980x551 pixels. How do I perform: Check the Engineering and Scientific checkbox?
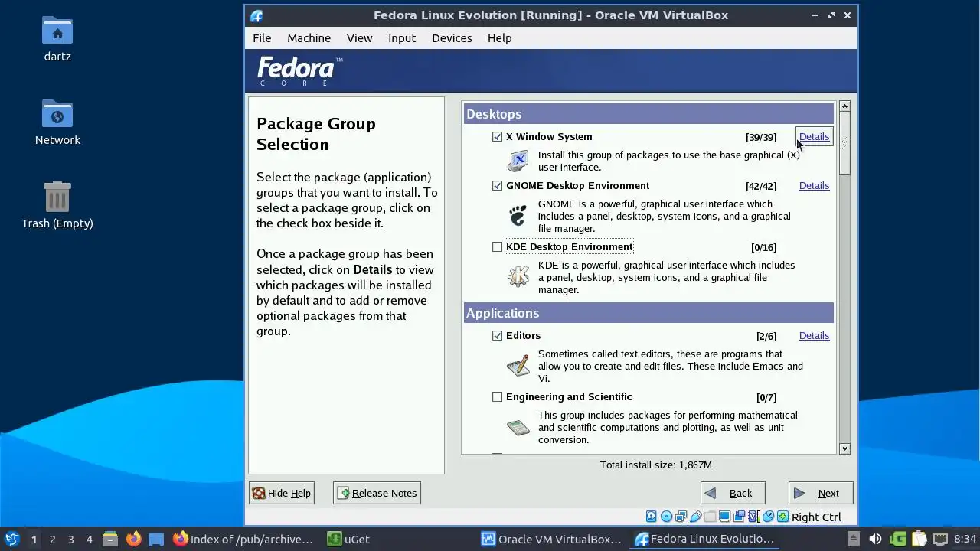(498, 397)
